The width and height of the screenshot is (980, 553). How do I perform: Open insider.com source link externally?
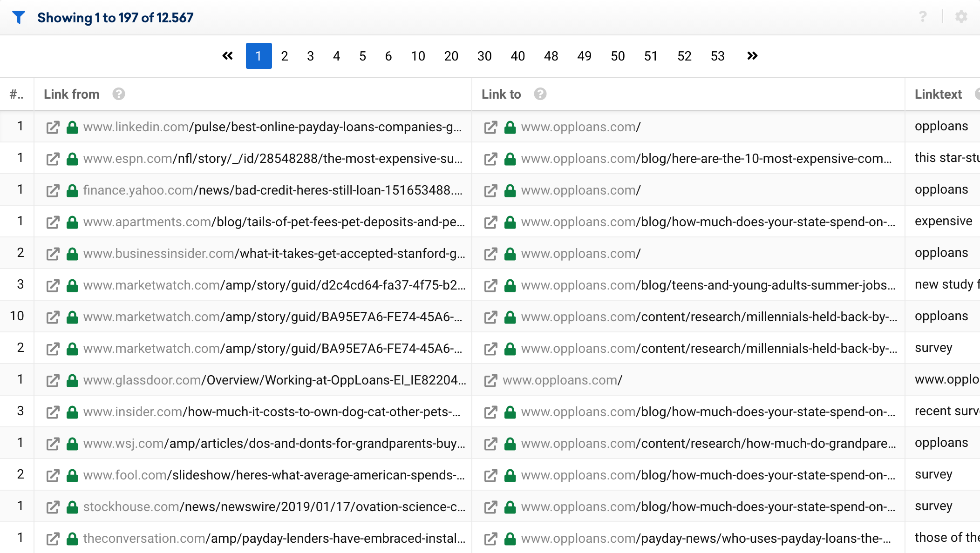point(53,412)
